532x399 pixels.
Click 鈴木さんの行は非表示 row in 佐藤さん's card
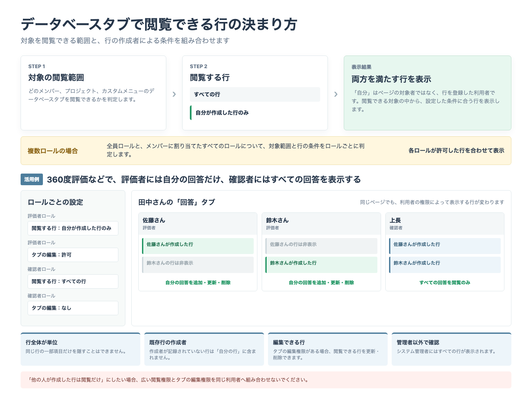pos(198,265)
